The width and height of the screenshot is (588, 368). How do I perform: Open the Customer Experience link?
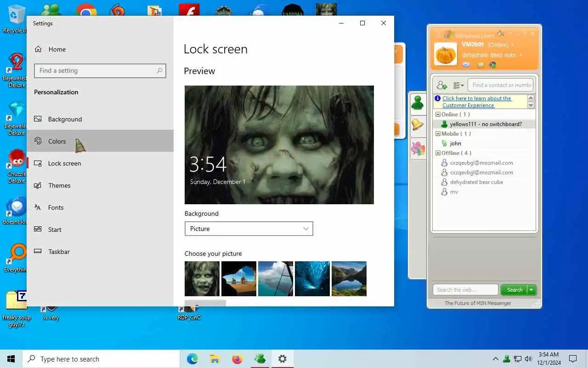477,102
